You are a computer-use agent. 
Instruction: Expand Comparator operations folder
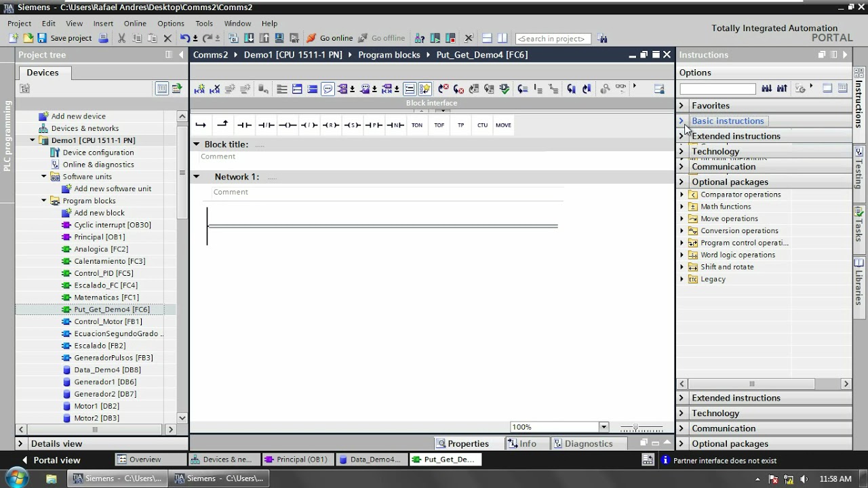pyautogui.click(x=682, y=195)
